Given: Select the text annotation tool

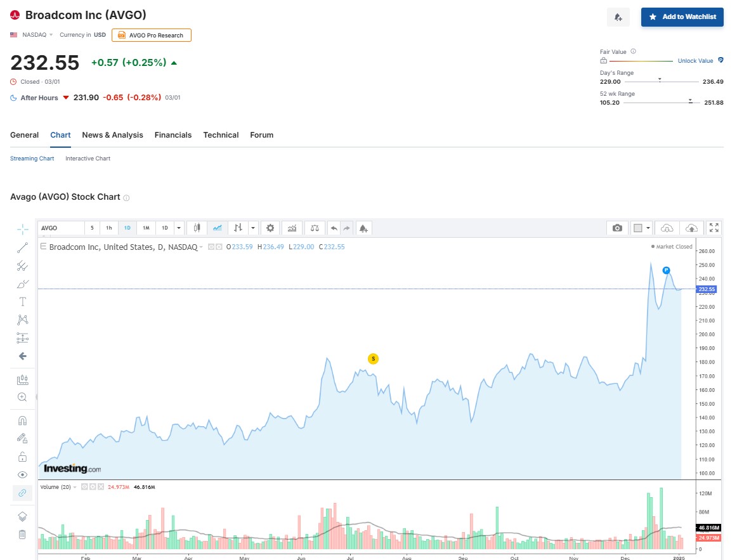Looking at the screenshot, I should point(23,302).
